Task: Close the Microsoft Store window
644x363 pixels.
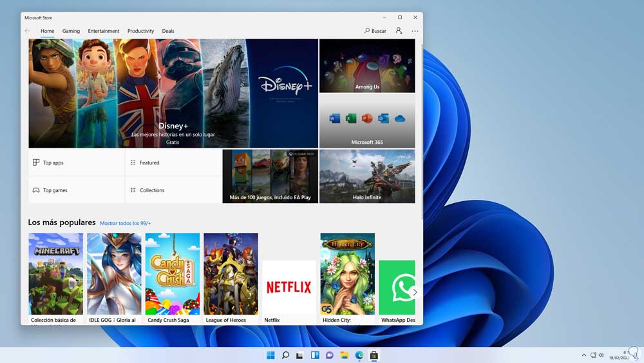Action: pyautogui.click(x=415, y=17)
